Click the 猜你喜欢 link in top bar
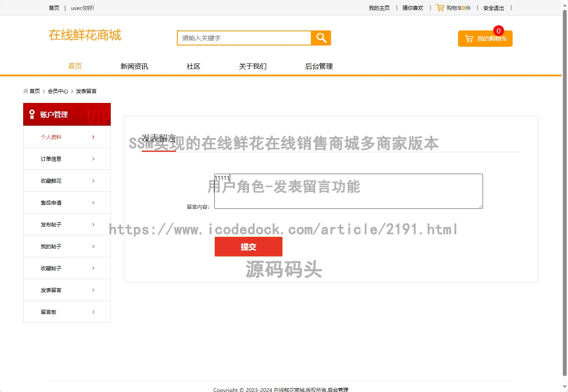This screenshot has width=568, height=392. [x=413, y=8]
